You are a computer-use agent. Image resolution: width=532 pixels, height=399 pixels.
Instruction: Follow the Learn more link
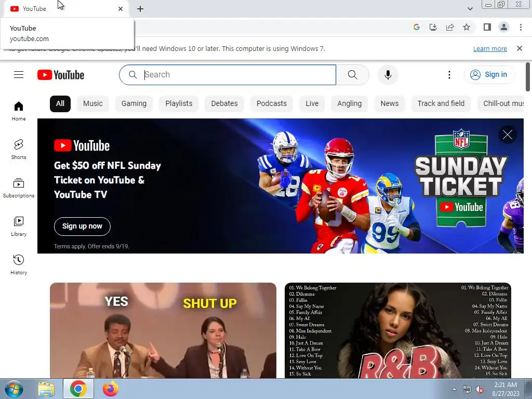click(x=490, y=48)
